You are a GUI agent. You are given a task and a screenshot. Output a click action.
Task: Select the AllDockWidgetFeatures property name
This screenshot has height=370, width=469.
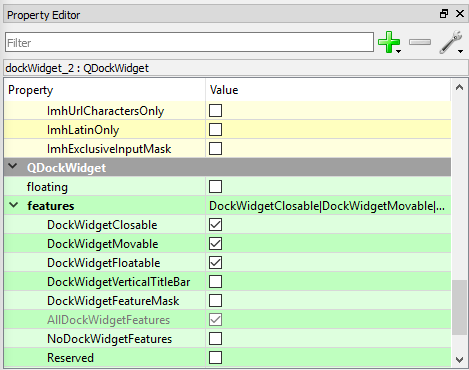pos(108,320)
